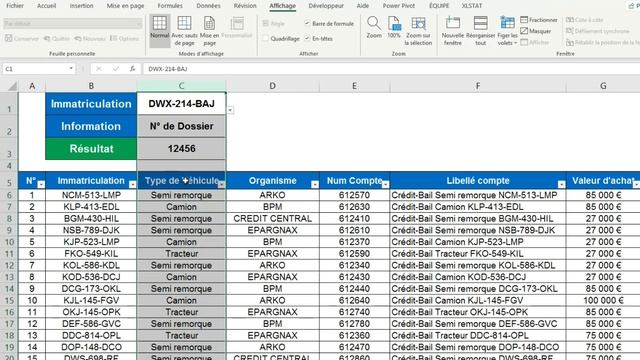Expand the Name Box dropdown
This screenshot has height=360, width=640.
(x=71, y=69)
